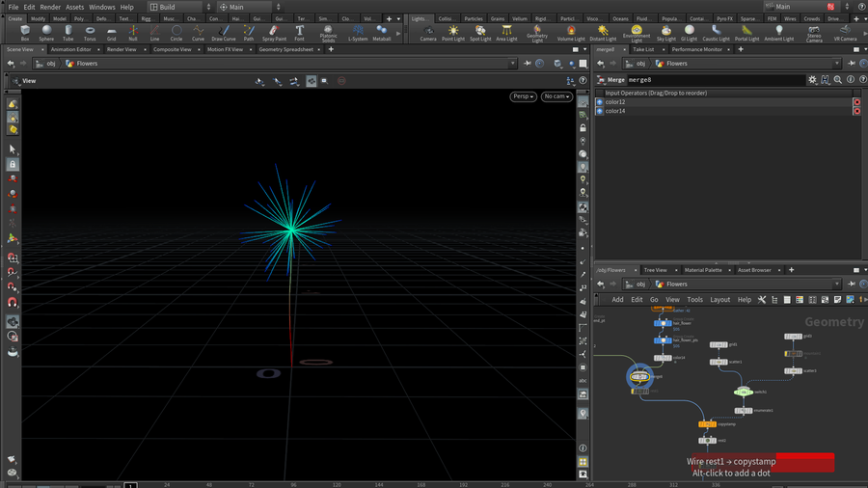Switch to the Geometry Spreadsheet tab
This screenshot has height=488, width=868.
[285, 49]
